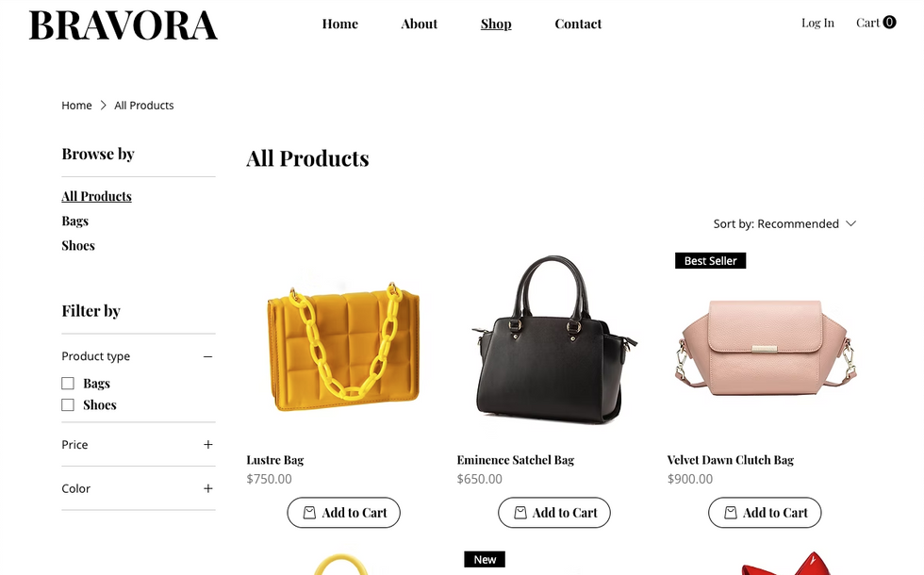Viewport: 924px width, 575px height.
Task: Open the Contact menu item
Action: [x=578, y=24]
